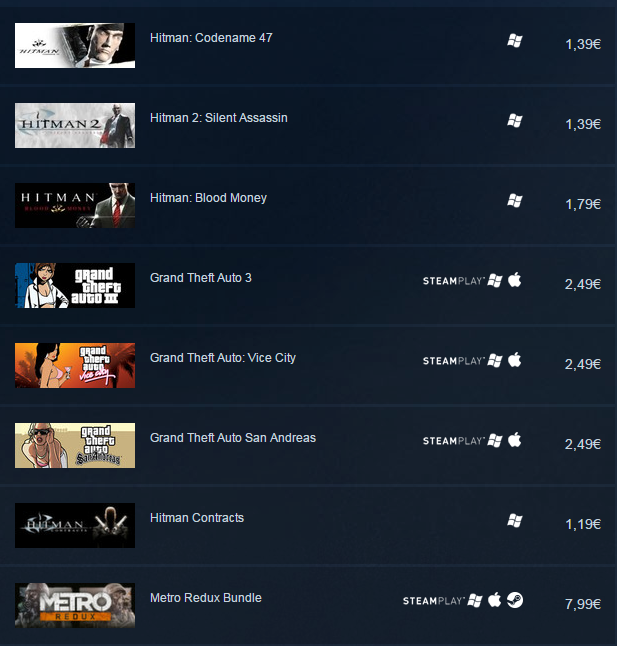Open the Metro Redux Bundle title
The height and width of the screenshot is (646, 617).
206,598
